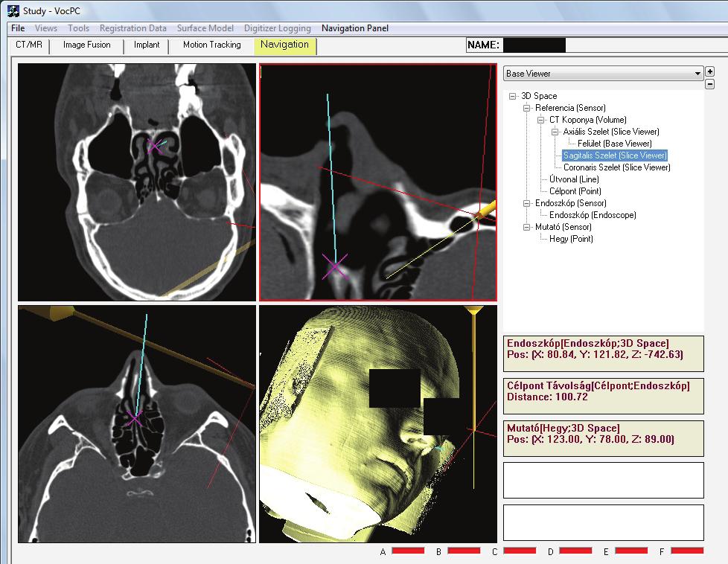
Task: Select 3D Space in the tree
Action: click(539, 96)
